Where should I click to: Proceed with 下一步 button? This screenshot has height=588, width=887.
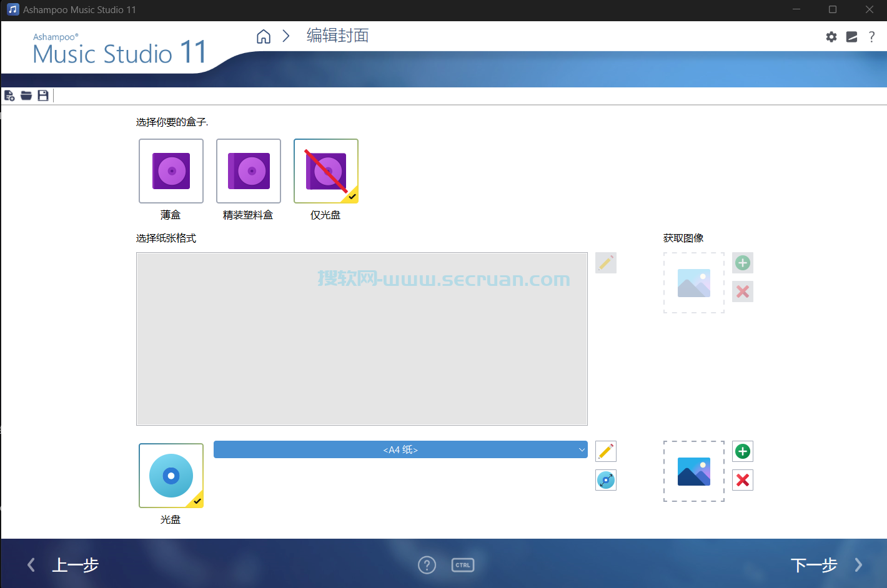point(814,565)
